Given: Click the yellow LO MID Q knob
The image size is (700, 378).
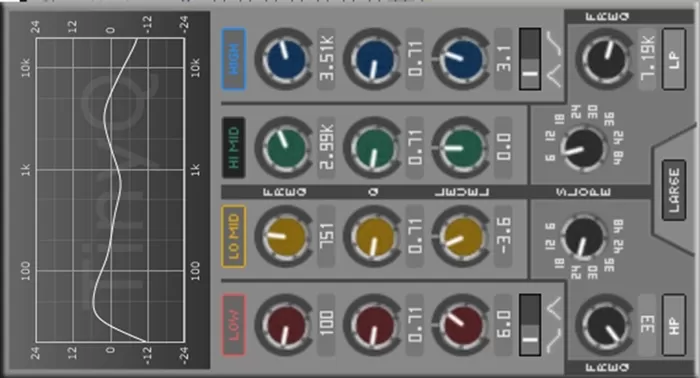Looking at the screenshot, I should [x=373, y=237].
